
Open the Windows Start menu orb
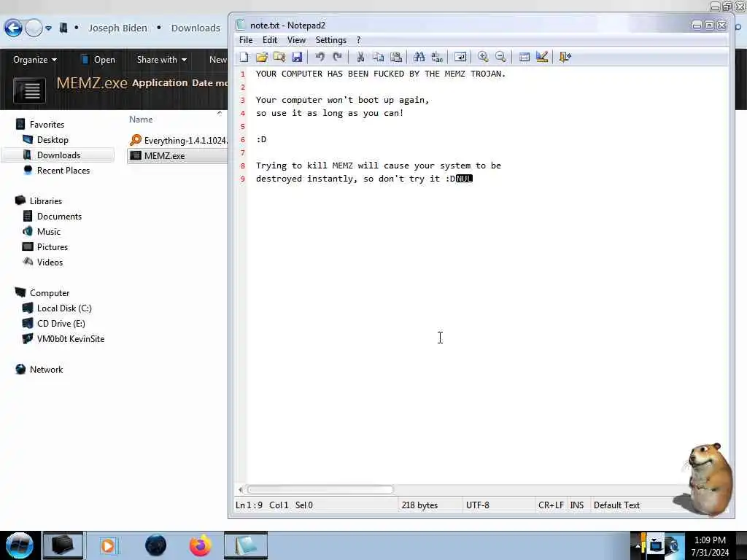click(x=20, y=545)
